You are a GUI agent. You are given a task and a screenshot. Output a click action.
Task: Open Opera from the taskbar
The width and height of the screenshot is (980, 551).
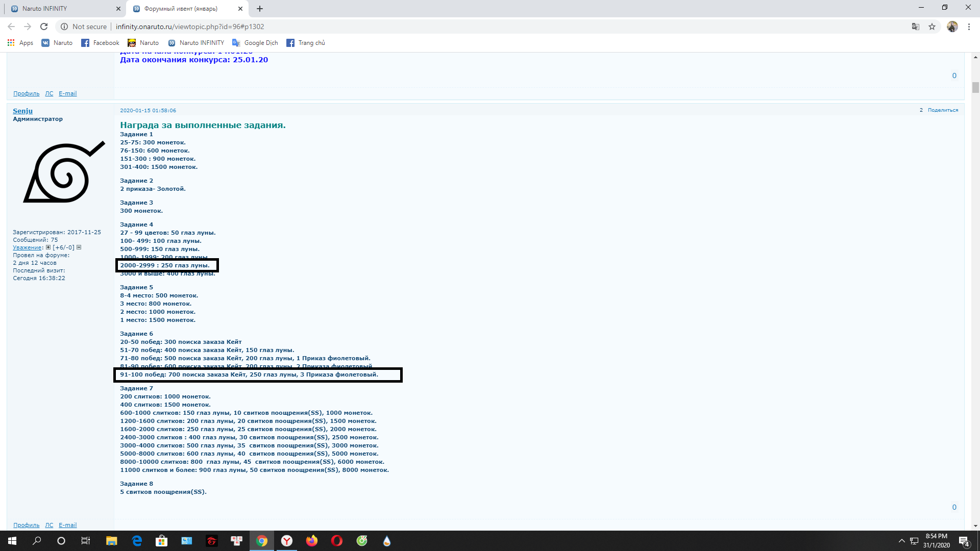[x=337, y=541]
